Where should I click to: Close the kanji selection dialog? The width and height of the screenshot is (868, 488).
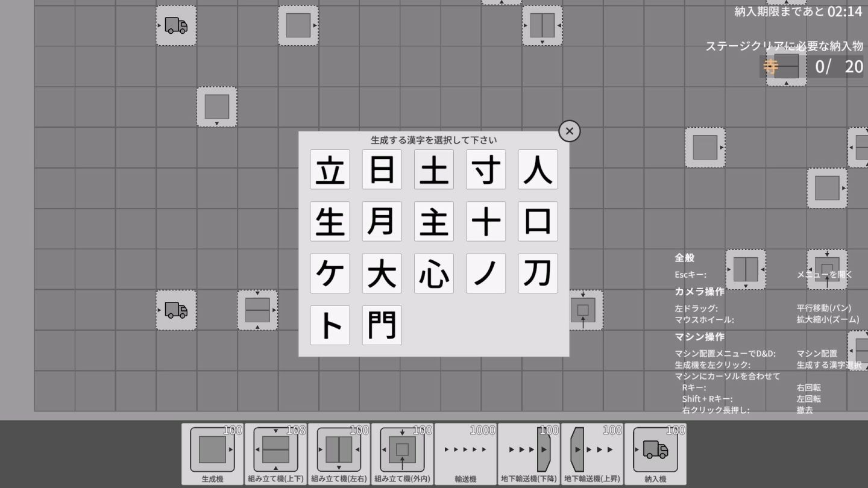pos(569,131)
